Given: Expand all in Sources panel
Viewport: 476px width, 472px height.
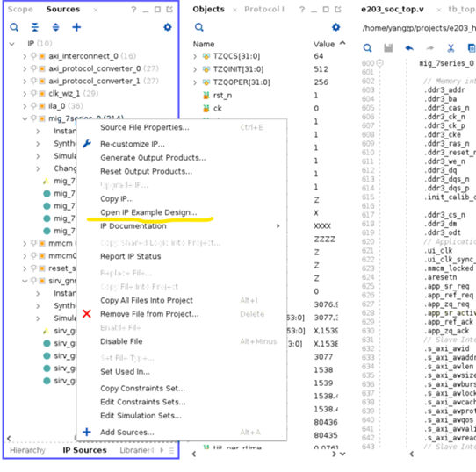Looking at the screenshot, I should [56, 27].
